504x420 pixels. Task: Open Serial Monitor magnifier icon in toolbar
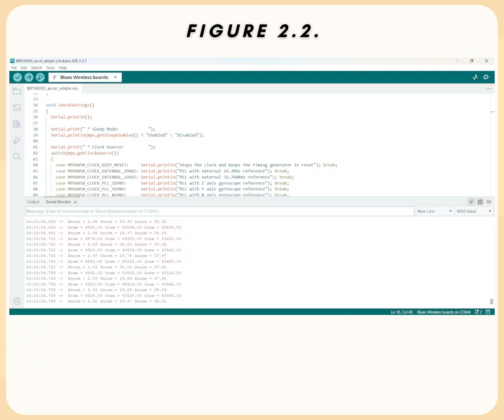[486, 77]
